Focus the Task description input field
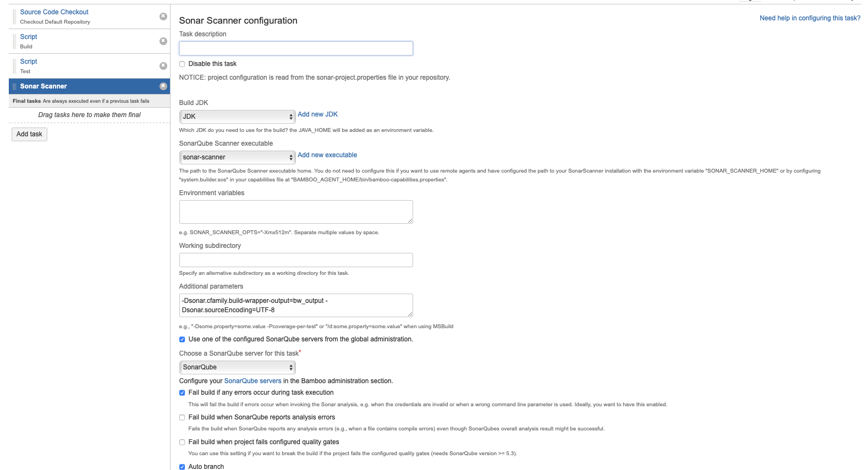The height and width of the screenshot is (470, 868). pos(296,48)
